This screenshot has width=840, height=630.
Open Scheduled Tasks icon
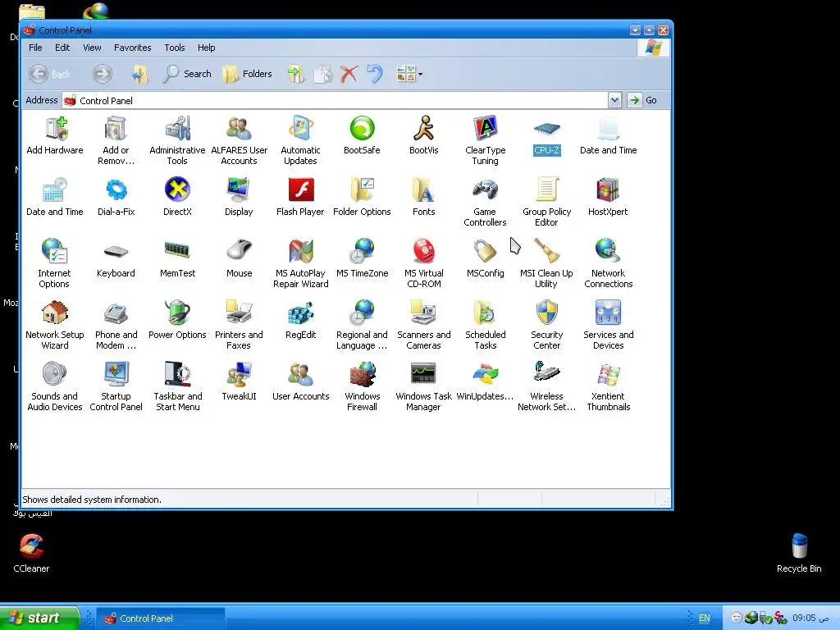(x=486, y=325)
